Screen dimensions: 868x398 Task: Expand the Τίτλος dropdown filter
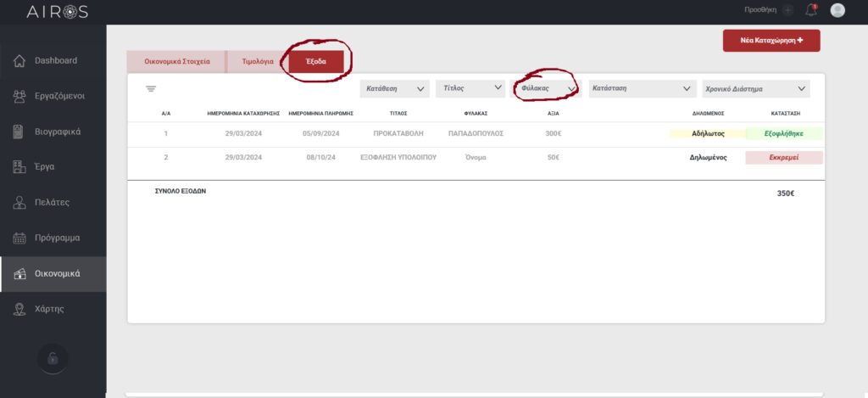pyautogui.click(x=470, y=88)
